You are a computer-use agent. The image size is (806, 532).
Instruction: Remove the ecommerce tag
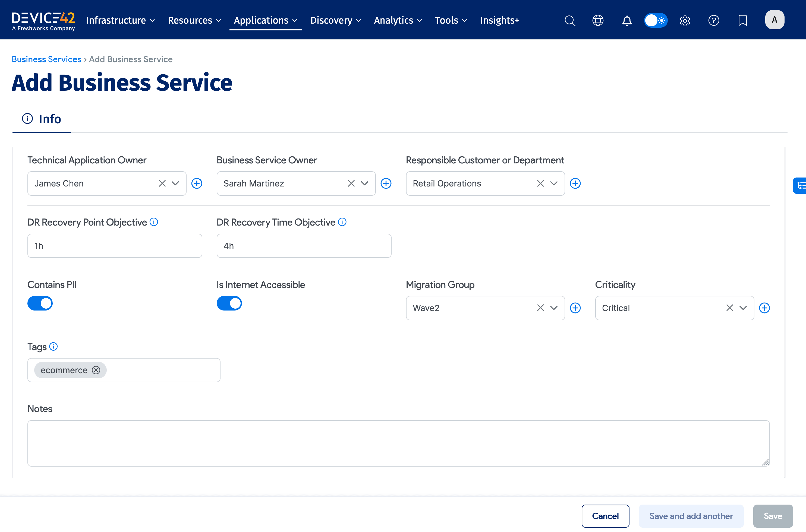[x=96, y=370]
